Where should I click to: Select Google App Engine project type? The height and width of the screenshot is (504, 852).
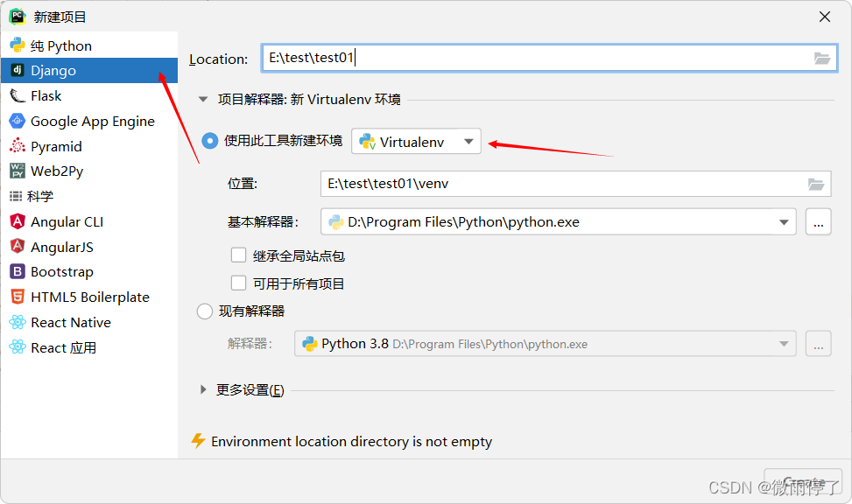[89, 121]
